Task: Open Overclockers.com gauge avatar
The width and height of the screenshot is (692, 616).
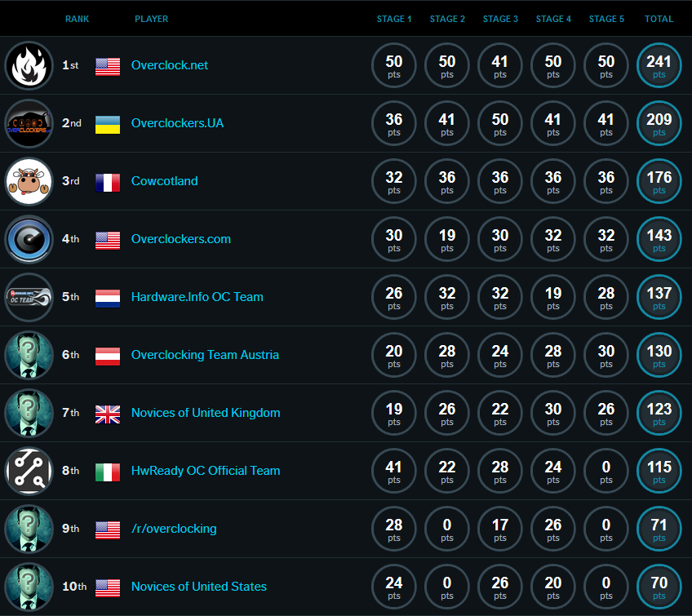Action: pos(29,239)
